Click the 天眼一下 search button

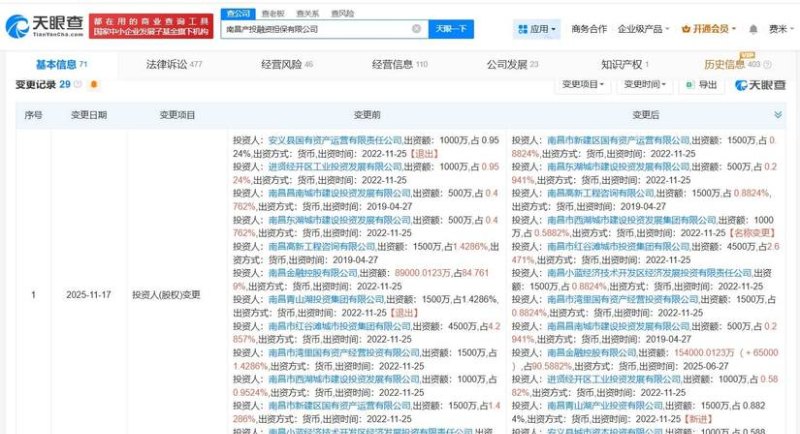pyautogui.click(x=451, y=29)
